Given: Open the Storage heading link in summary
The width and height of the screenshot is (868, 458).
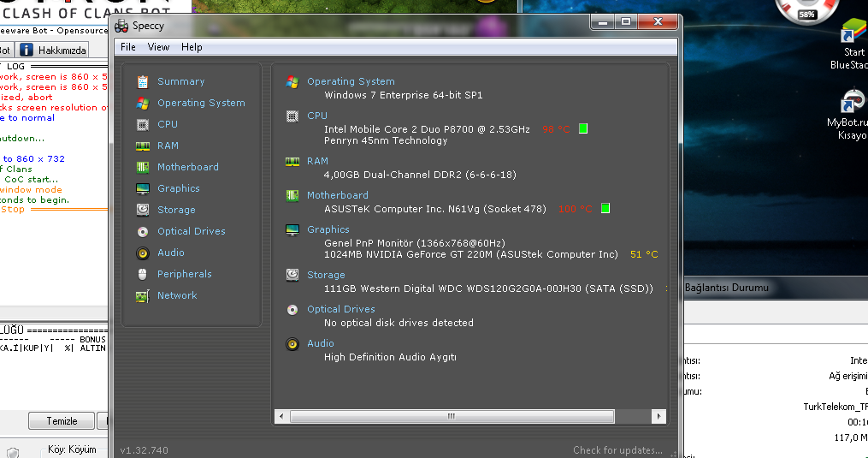Looking at the screenshot, I should click(326, 275).
